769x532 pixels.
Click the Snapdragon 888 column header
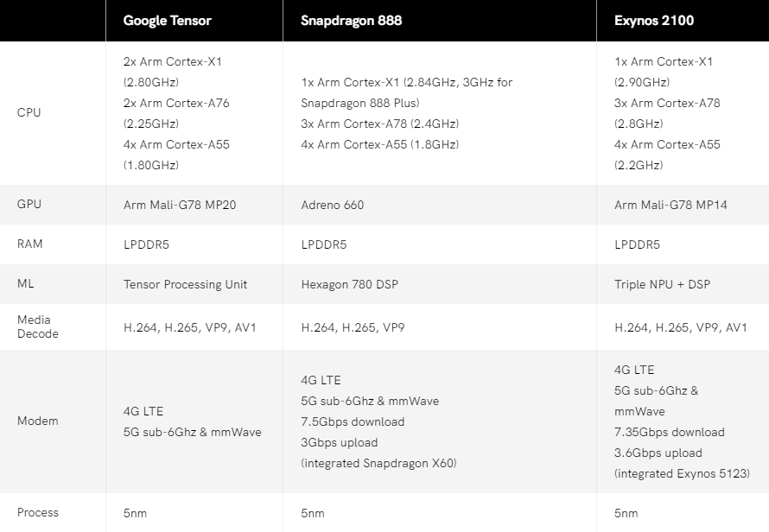click(351, 21)
